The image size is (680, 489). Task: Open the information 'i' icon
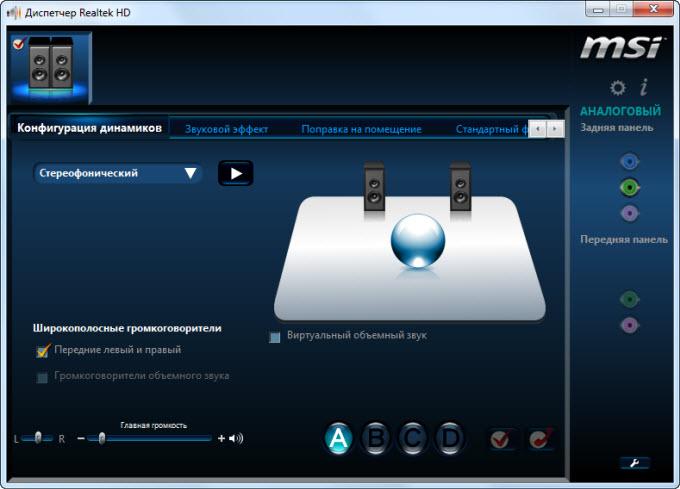point(644,87)
